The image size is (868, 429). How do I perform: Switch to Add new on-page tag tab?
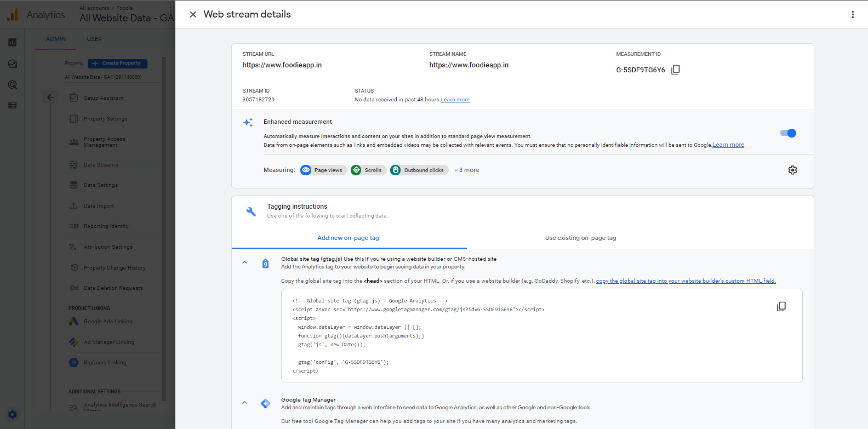[349, 238]
